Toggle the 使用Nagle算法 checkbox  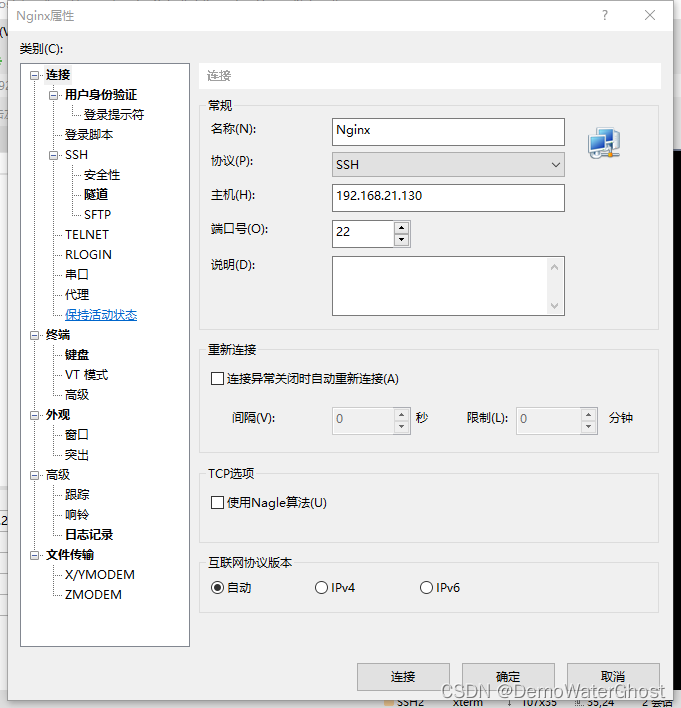tap(217, 503)
